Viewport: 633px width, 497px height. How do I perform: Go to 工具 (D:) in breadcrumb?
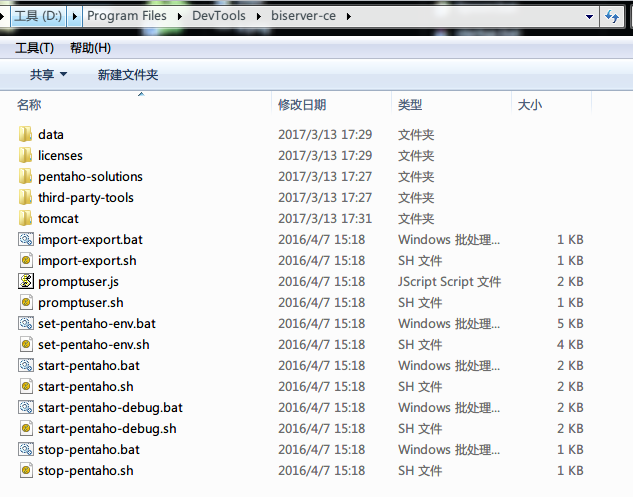[x=38, y=17]
